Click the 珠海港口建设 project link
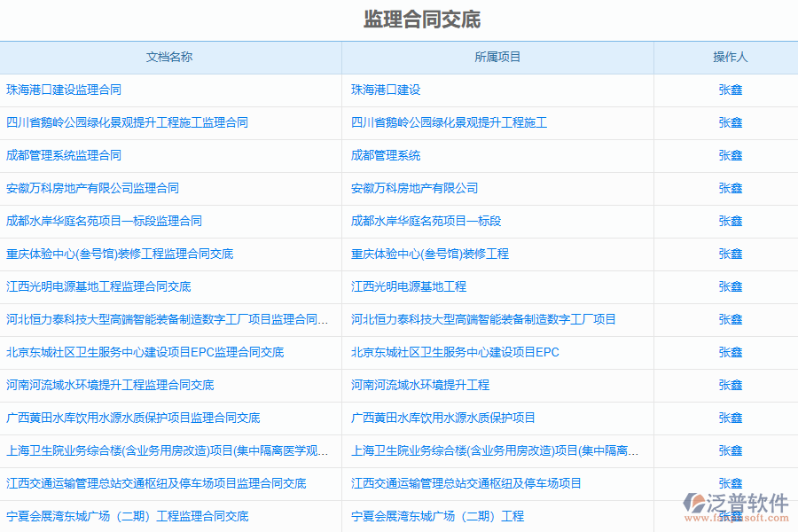The width and height of the screenshot is (798, 532). pos(386,90)
